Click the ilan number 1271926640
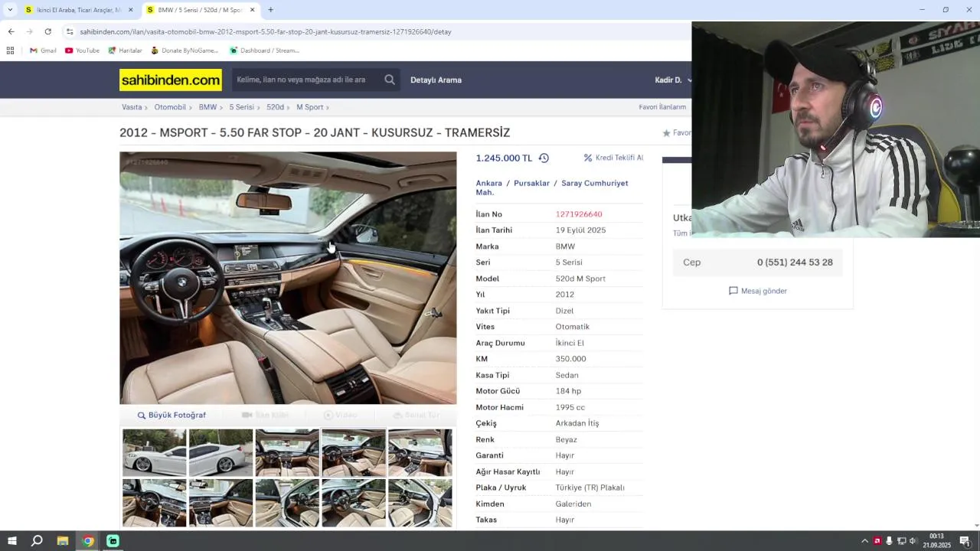 (x=579, y=214)
